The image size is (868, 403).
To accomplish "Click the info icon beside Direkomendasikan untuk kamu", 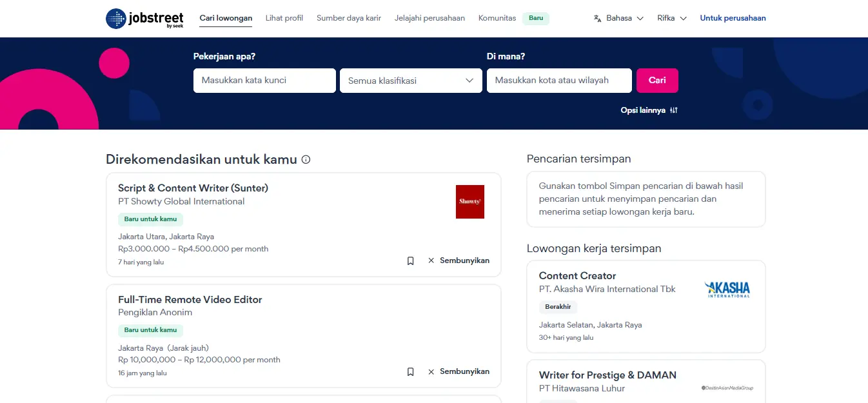I will point(306,159).
